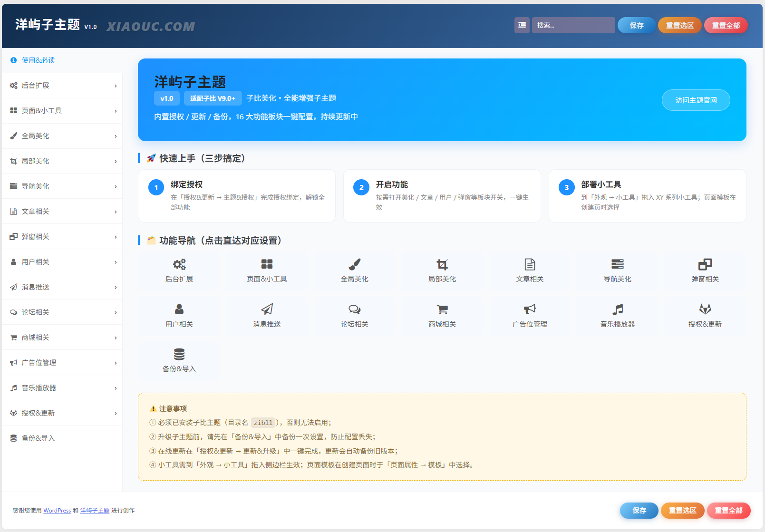
Task: Click the 适配子比 V9.0+ badge
Action: pyautogui.click(x=213, y=98)
